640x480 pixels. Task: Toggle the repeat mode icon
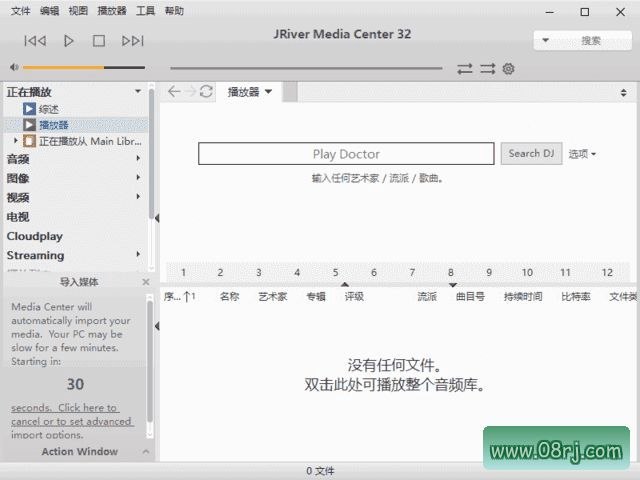464,69
